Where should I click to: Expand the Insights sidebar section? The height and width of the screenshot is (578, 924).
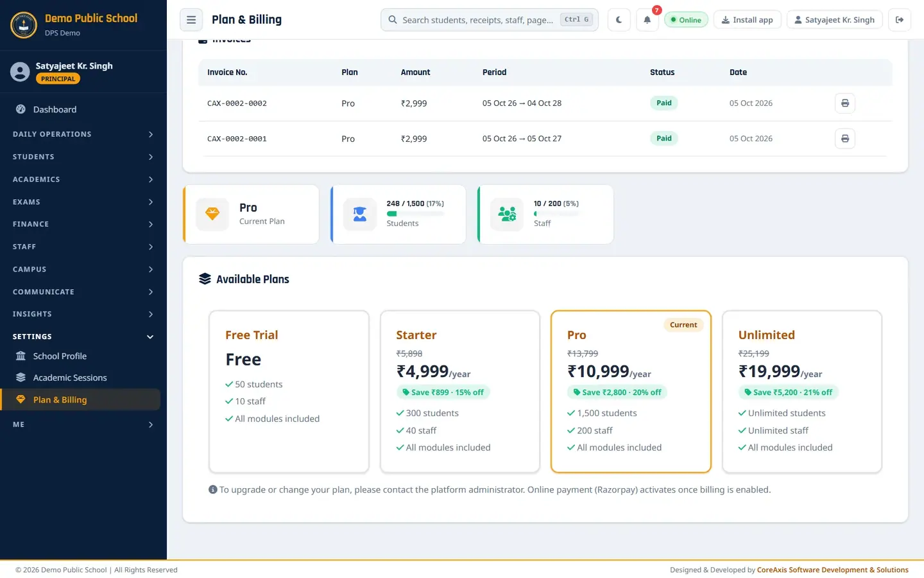pos(83,314)
